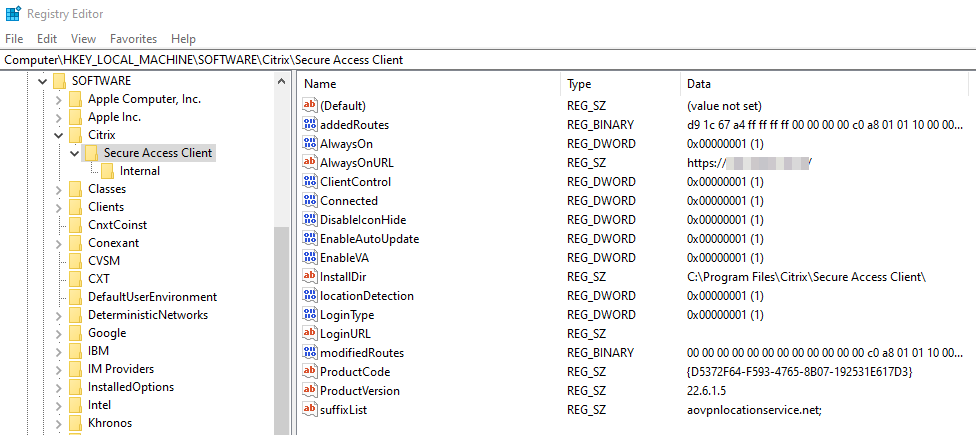Click the tree pane scroll up arrow
This screenshot has width=976, height=435.
[x=281, y=82]
